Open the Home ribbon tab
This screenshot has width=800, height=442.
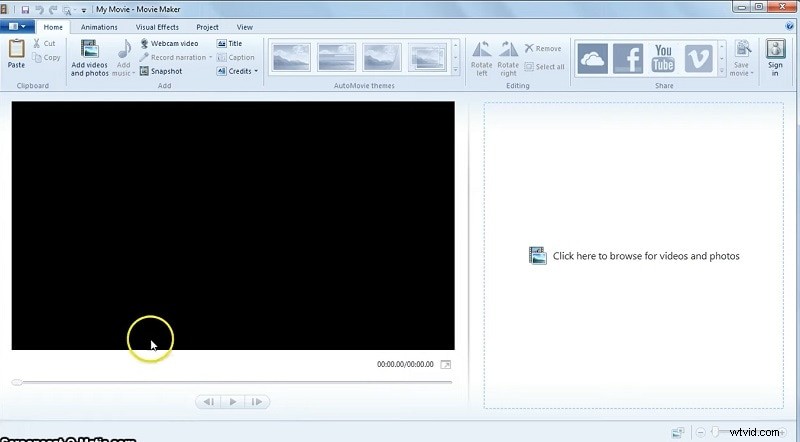tap(53, 27)
